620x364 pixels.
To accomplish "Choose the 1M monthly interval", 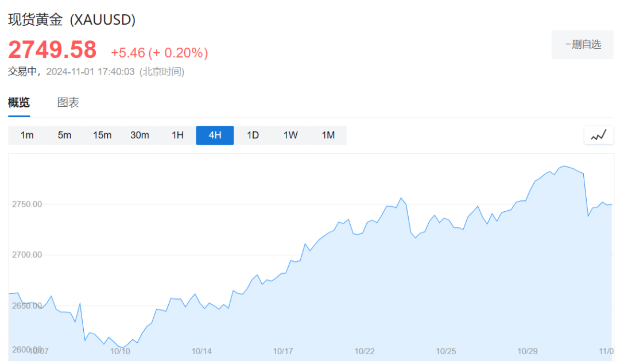I will (x=328, y=135).
